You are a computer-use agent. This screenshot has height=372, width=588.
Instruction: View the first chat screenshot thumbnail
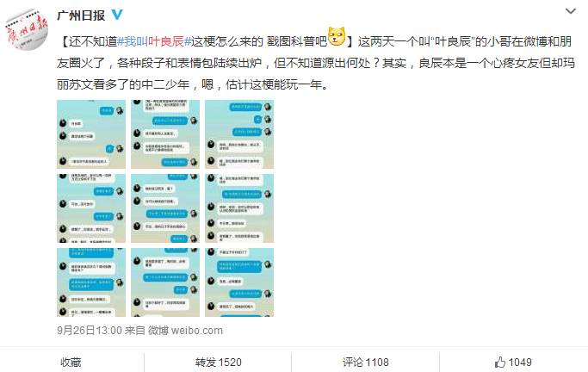coord(91,134)
